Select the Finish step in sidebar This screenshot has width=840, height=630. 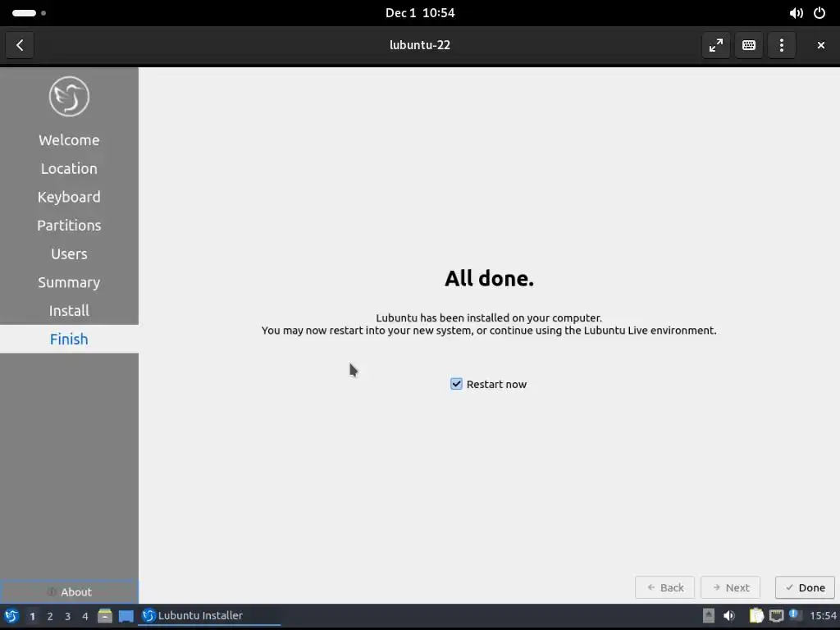click(69, 339)
